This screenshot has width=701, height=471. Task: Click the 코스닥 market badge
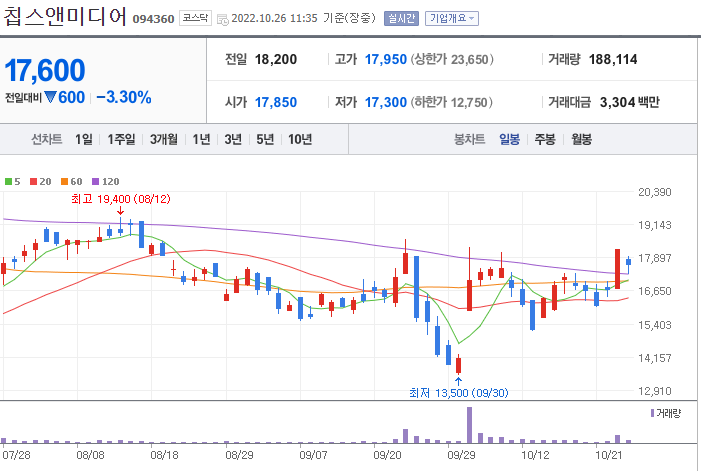click(x=195, y=18)
